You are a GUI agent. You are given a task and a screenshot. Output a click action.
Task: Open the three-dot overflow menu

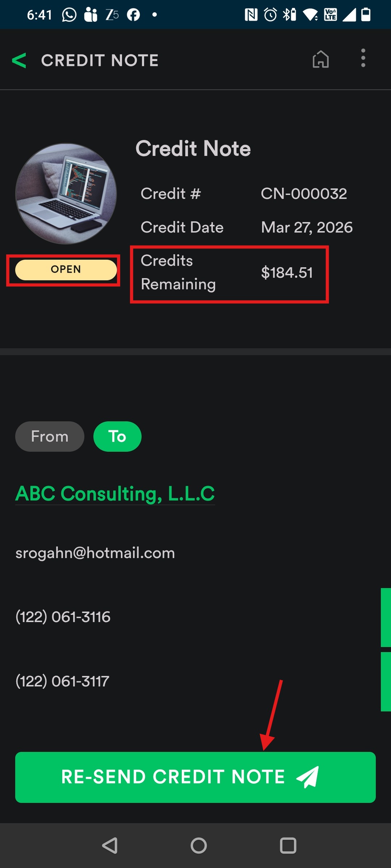[x=363, y=58]
